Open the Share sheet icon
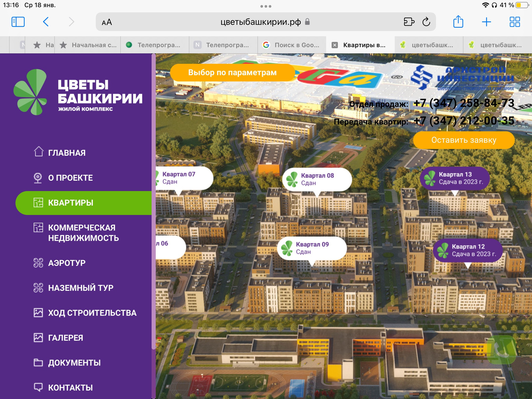Screen dimensions: 532x399 (x=458, y=22)
